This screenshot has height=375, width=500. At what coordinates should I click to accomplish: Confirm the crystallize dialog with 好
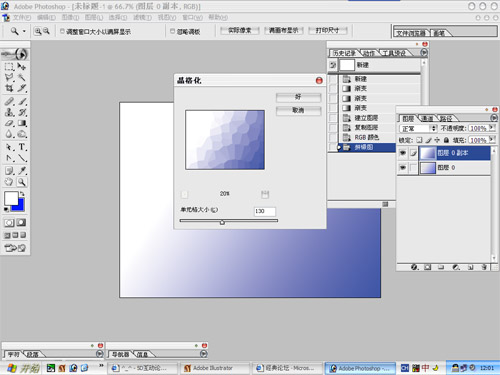pos(298,97)
